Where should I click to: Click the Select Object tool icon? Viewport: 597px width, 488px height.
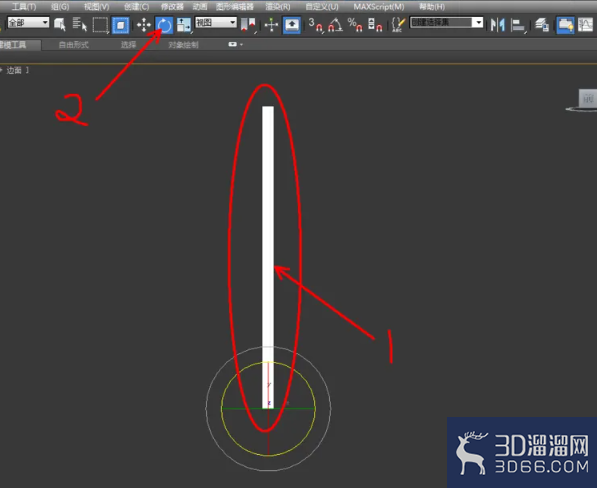pos(59,24)
